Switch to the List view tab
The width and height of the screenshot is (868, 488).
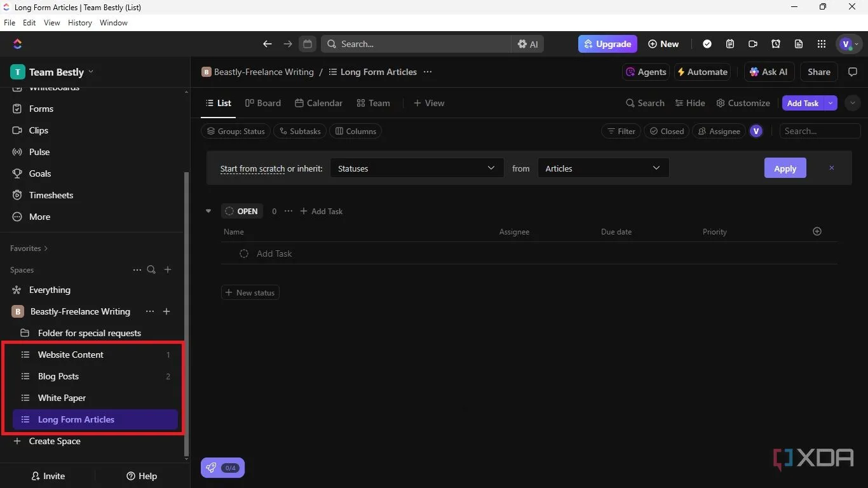[219, 103]
